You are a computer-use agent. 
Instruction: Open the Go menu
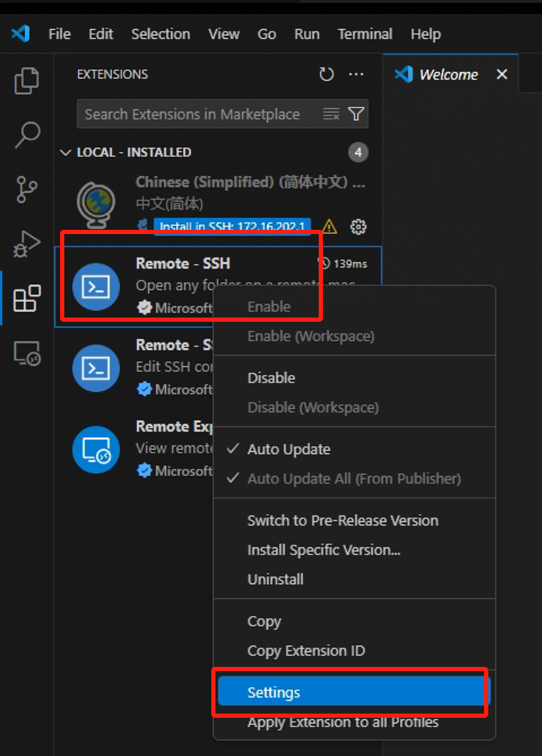[x=267, y=34]
